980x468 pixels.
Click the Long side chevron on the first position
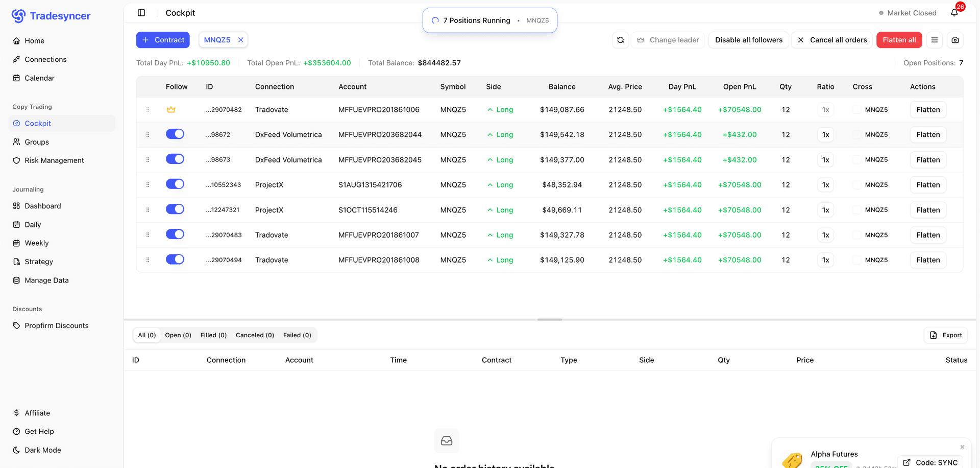point(491,109)
